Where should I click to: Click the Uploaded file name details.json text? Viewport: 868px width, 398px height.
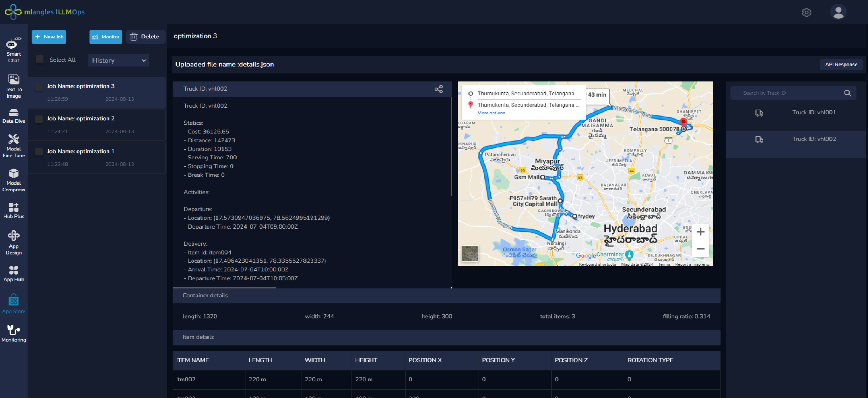pos(224,65)
